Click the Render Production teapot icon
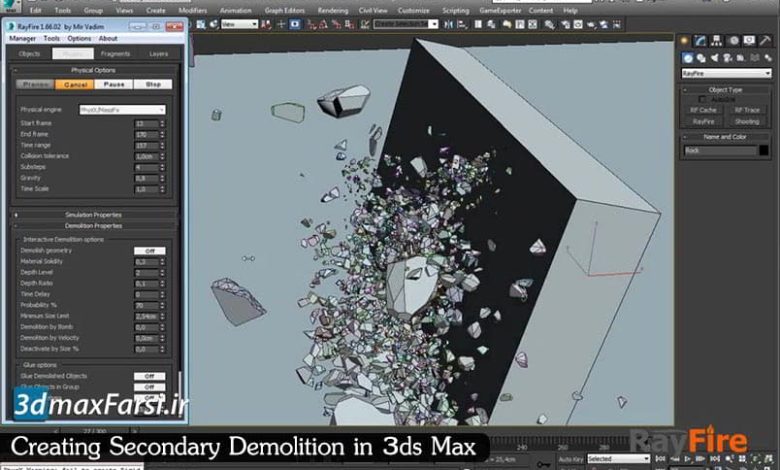 (x=591, y=24)
